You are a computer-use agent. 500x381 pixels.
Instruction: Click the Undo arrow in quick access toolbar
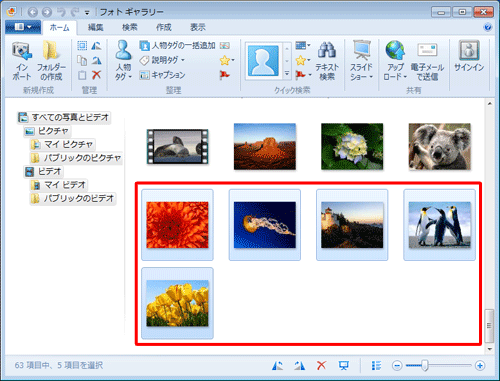(61, 12)
